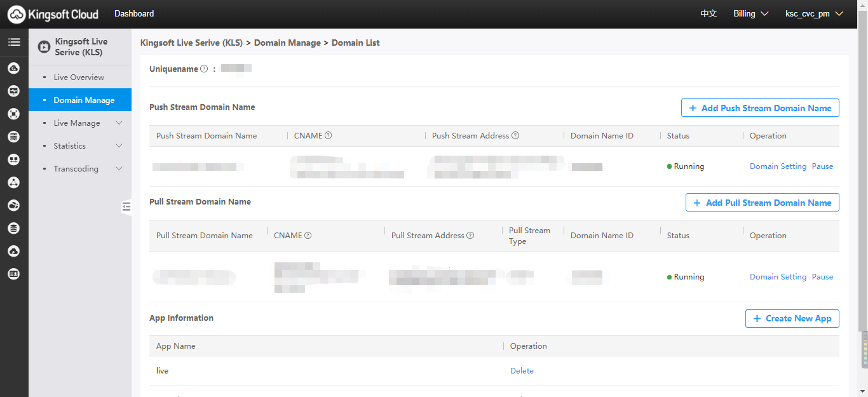The image size is (868, 397).
Task: Show help for Pull Stream CNAME column
Action: pyautogui.click(x=308, y=235)
